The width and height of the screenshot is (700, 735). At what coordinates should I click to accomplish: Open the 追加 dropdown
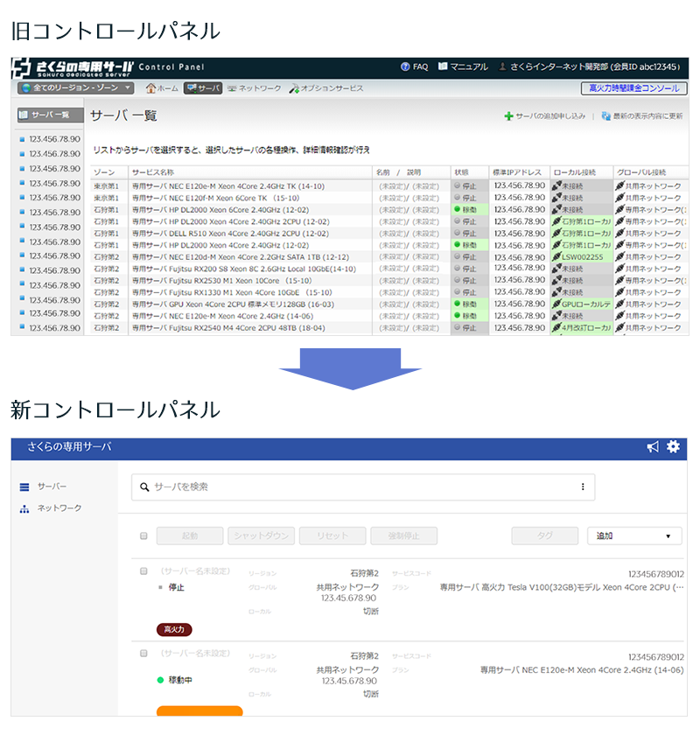click(634, 535)
